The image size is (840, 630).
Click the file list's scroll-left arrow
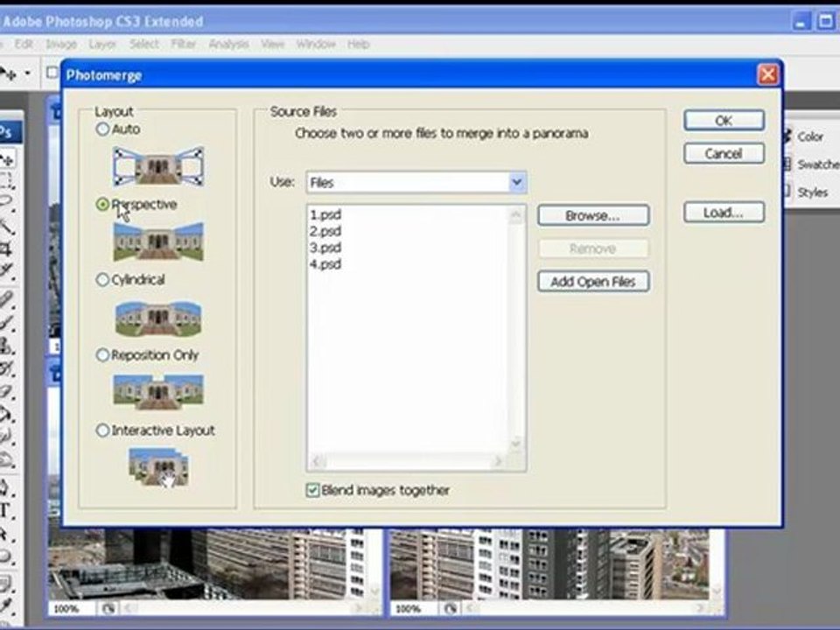click(317, 461)
